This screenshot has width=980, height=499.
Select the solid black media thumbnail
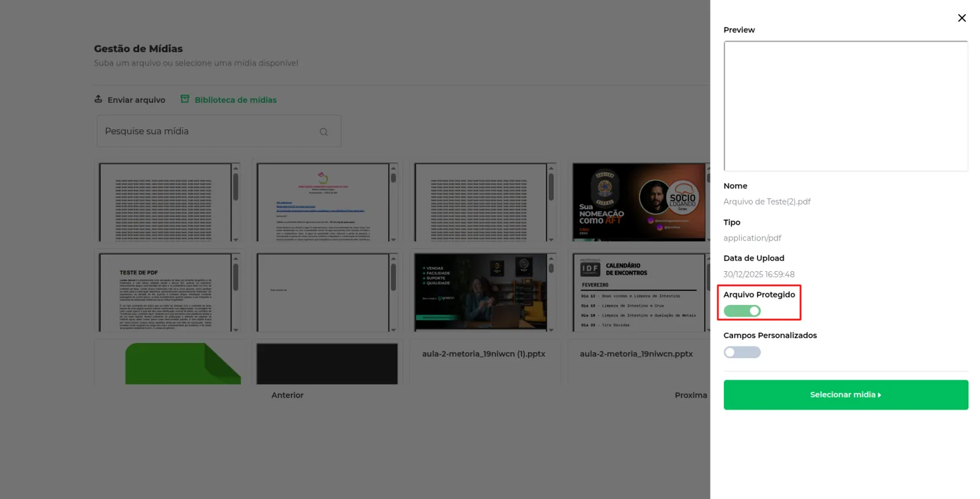point(327,364)
